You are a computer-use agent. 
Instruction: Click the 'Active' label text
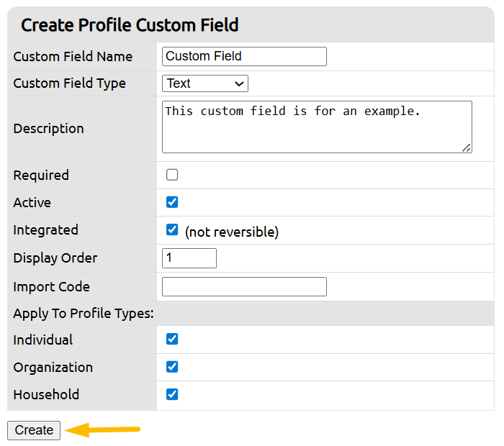[32, 203]
